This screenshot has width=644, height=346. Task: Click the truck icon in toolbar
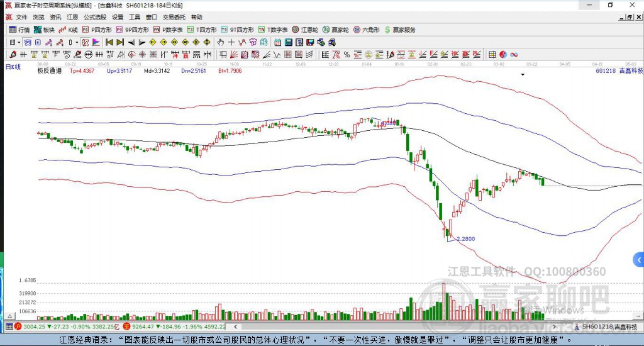[332, 42]
